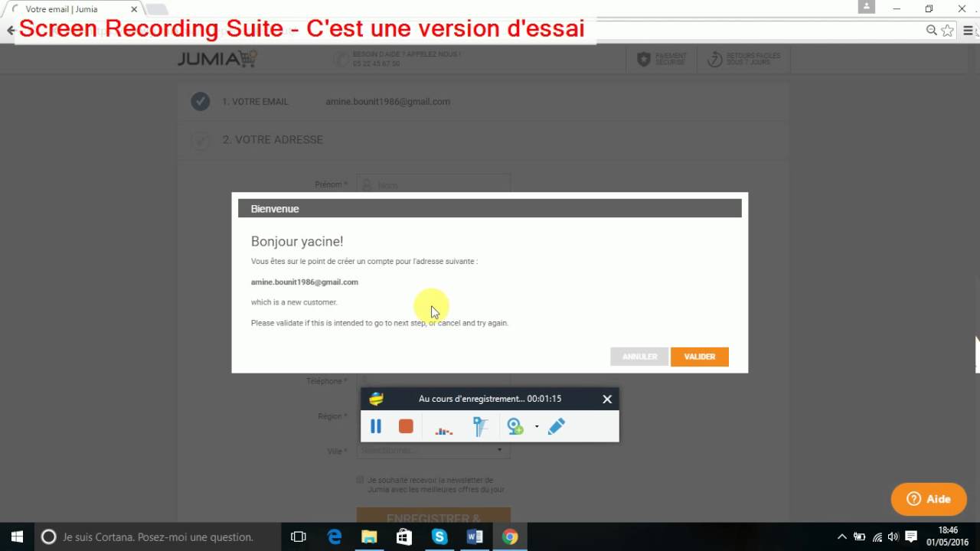Open Word from the taskbar
This screenshot has width=980, height=551.
coord(475,537)
